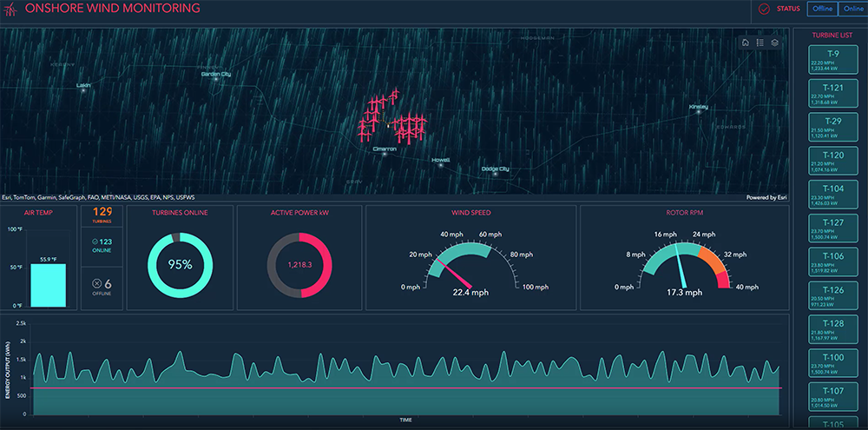Select turbine T-126 in the turbine list
The image size is (868, 430).
click(x=832, y=295)
